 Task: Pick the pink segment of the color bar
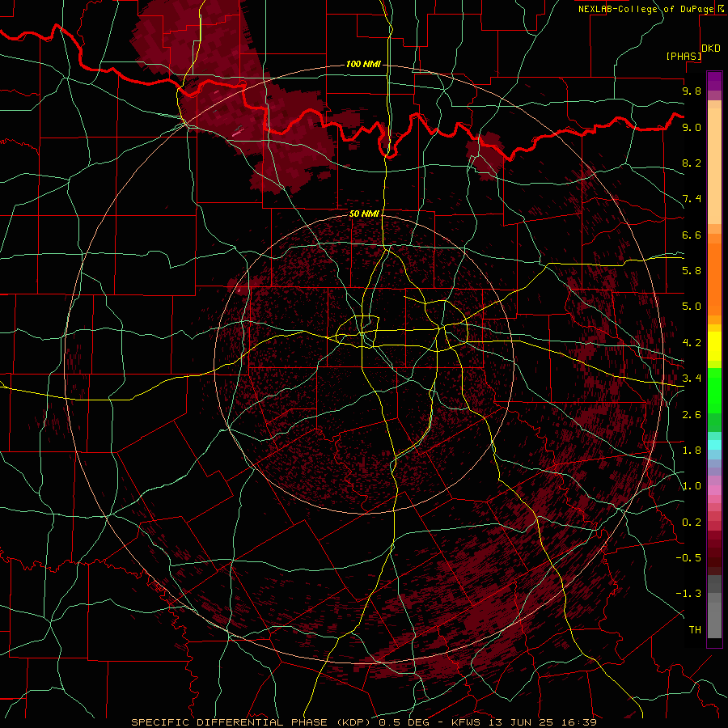pyautogui.click(x=714, y=490)
